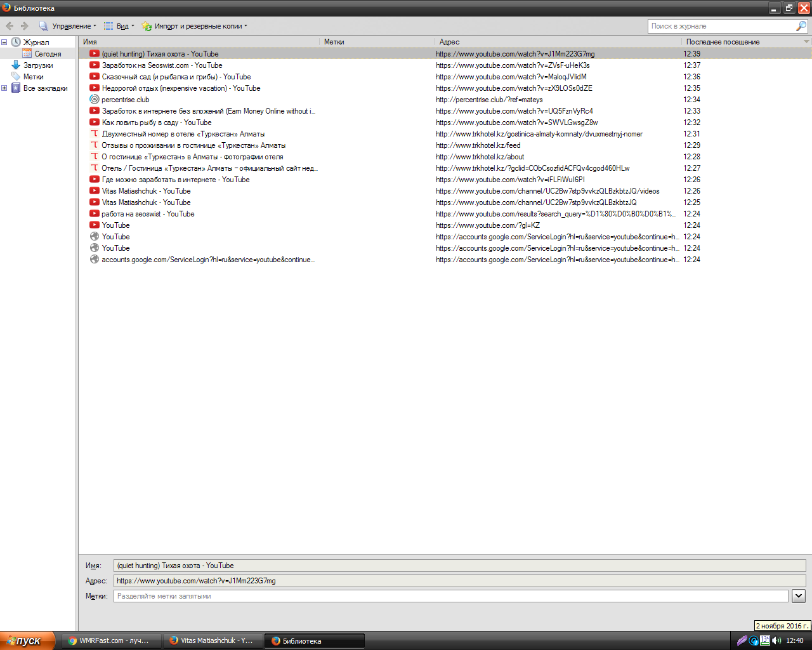Image resolution: width=812 pixels, height=650 pixels.
Task: Select Журнал in the sidebar
Action: click(36, 43)
